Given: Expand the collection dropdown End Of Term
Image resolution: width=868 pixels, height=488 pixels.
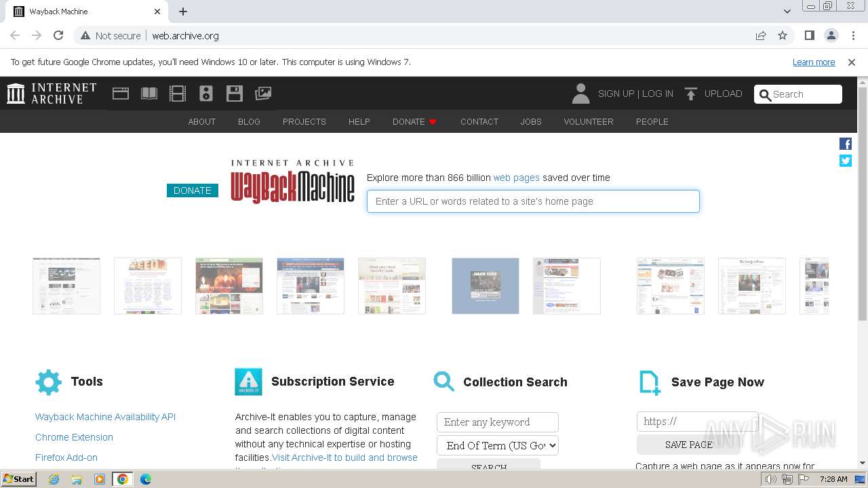Looking at the screenshot, I should pos(498,445).
